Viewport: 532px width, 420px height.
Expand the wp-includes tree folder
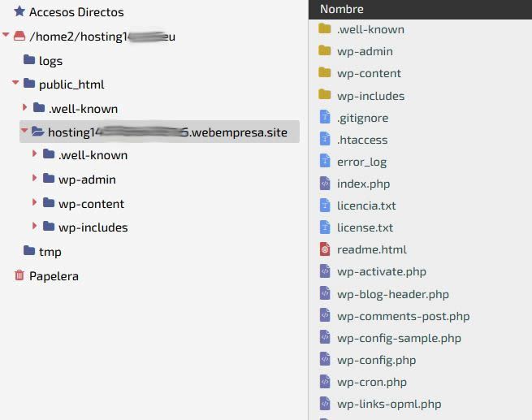(x=34, y=226)
